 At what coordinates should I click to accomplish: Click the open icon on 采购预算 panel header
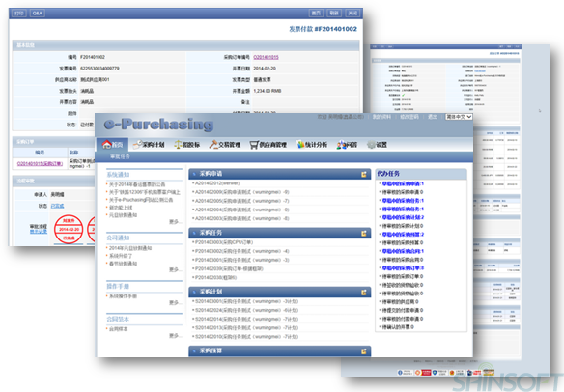pos(364,351)
